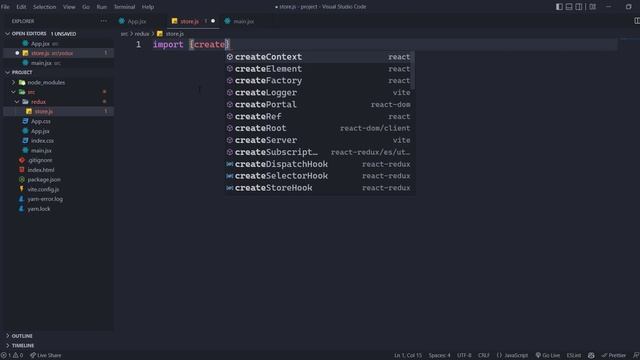Change UTF-8 file encoding
Screen dimensions: 640x360
pos(464,356)
